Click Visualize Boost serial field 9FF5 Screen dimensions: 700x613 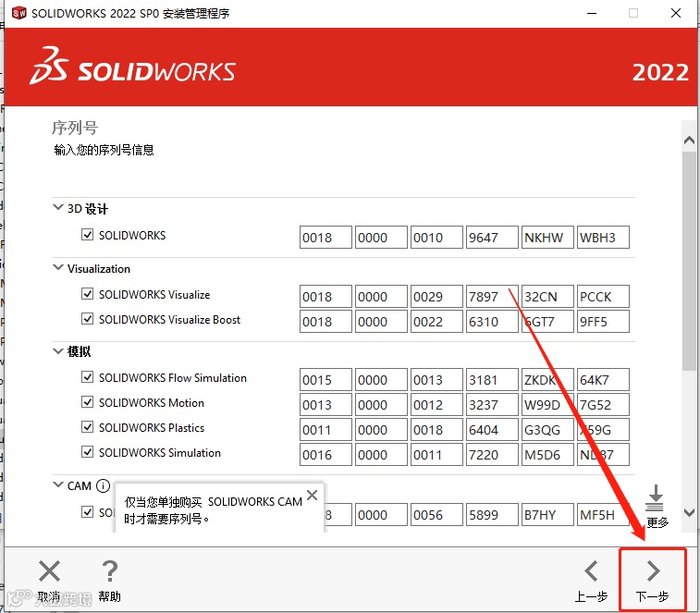(x=603, y=322)
